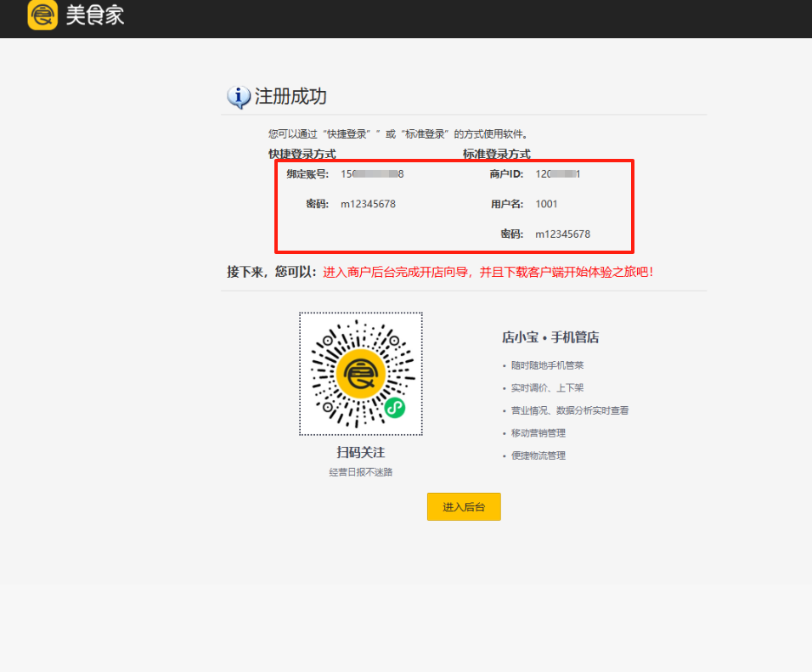Click the 随时随地手机管菜 bullet item
Viewport: 812px width, 672px height.
[547, 365]
